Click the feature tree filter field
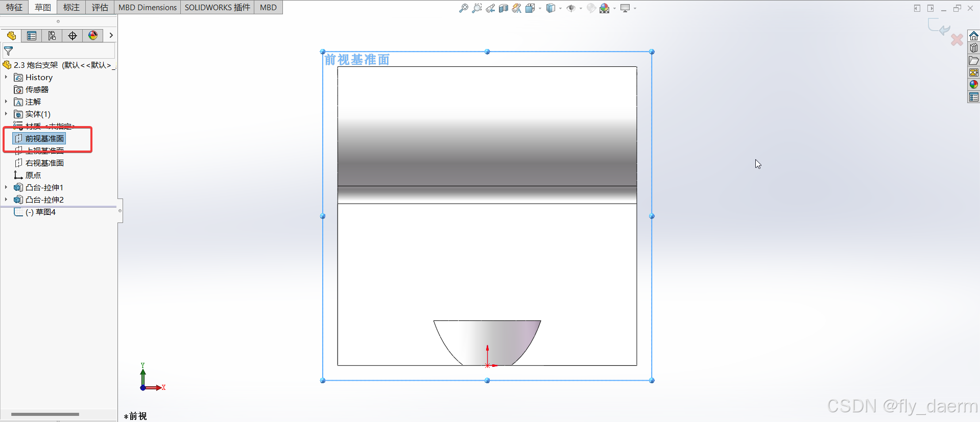The width and height of the screenshot is (980, 422). click(59, 51)
